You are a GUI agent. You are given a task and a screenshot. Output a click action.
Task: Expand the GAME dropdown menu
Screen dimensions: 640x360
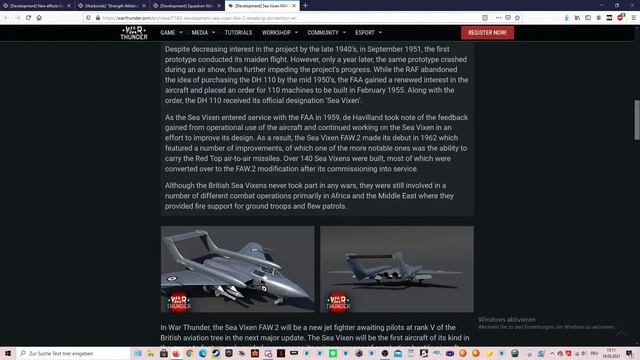171,33
